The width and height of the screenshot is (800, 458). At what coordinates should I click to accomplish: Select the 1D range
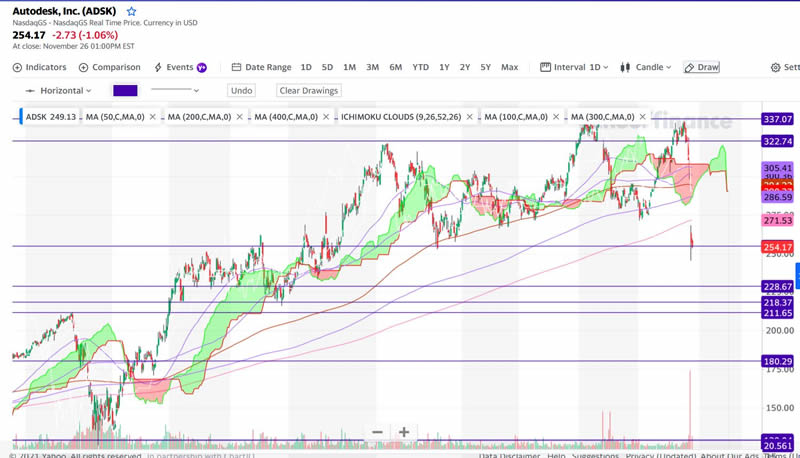pyautogui.click(x=306, y=67)
